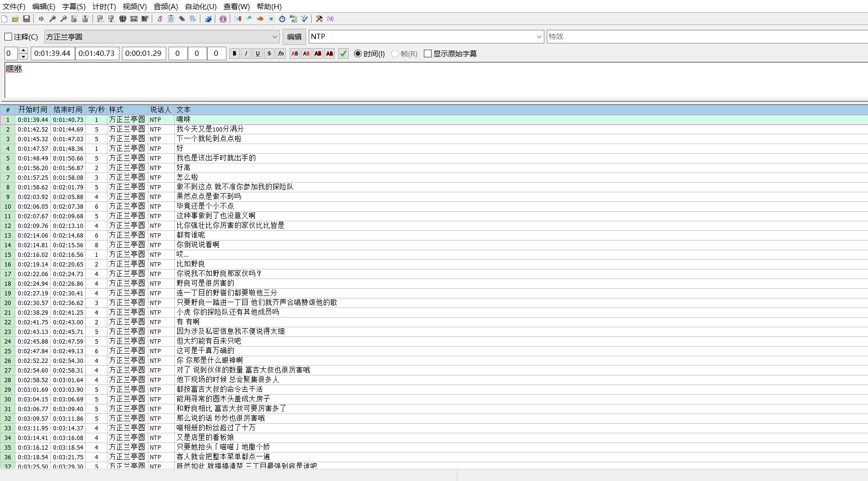Select row with 我今天又是100分满分
The height and width of the screenshot is (481, 868).
pos(434,129)
